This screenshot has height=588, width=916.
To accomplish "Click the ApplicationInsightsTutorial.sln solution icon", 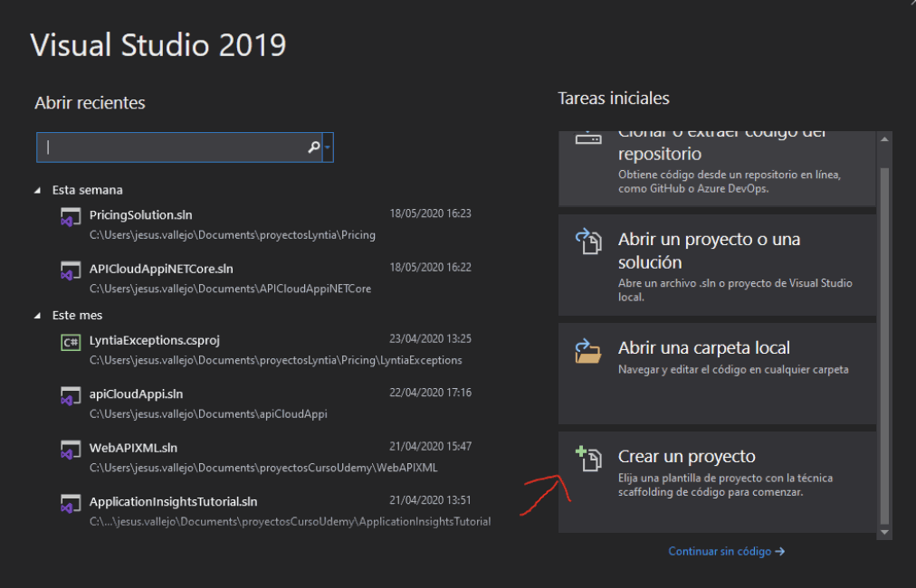I will click(71, 505).
